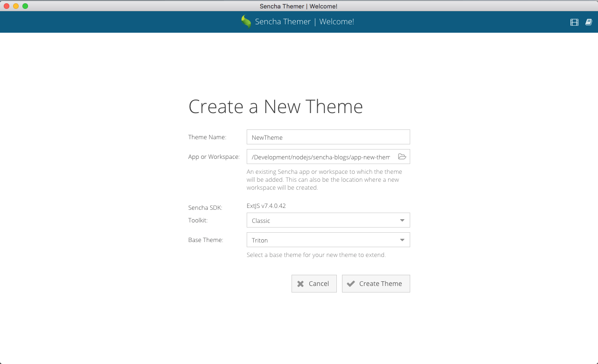598x364 pixels.
Task: Click the Sencha SDK label
Action: coord(206,207)
